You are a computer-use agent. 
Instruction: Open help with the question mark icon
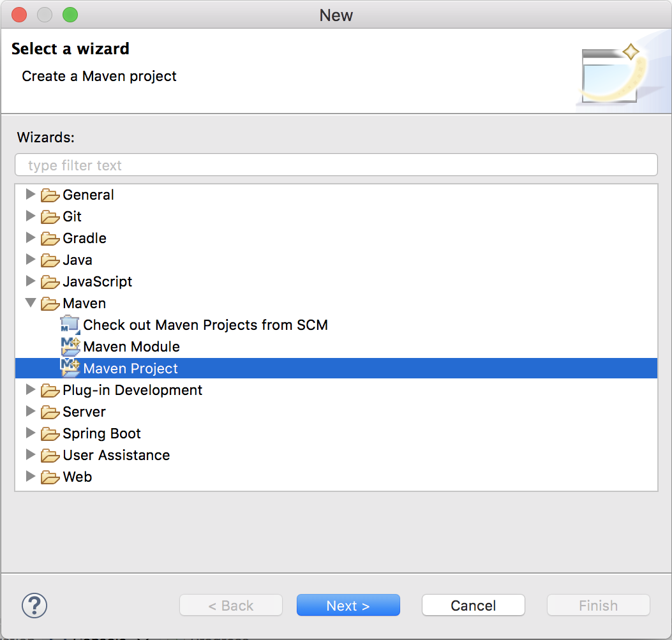(x=34, y=606)
